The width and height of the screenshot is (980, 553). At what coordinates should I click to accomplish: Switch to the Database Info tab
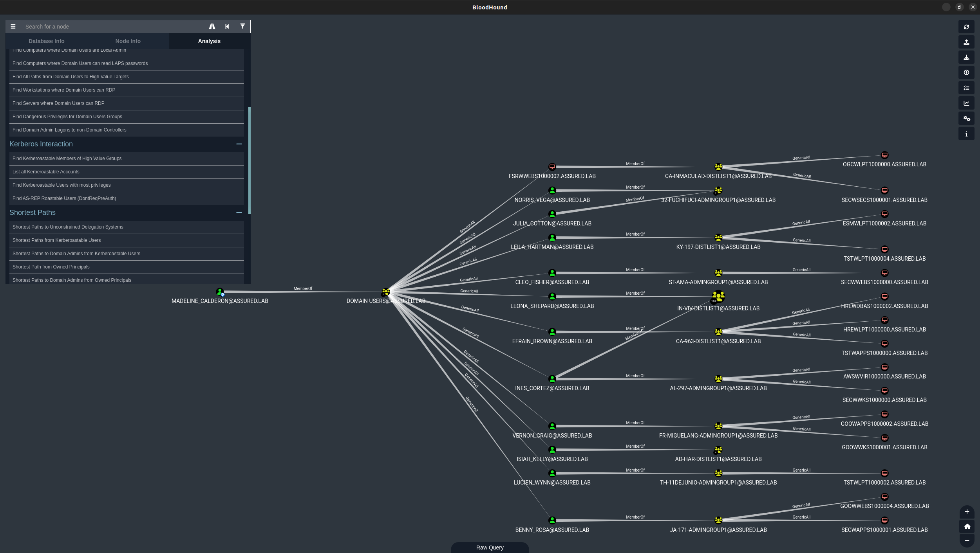46,41
